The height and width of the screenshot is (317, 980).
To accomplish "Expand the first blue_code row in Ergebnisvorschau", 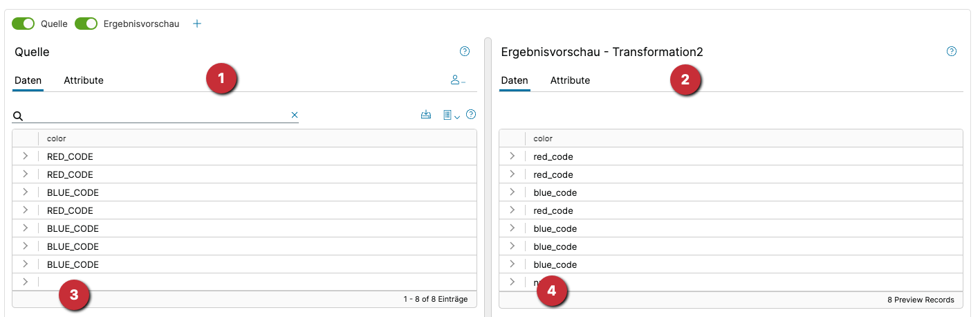I will pos(512,192).
